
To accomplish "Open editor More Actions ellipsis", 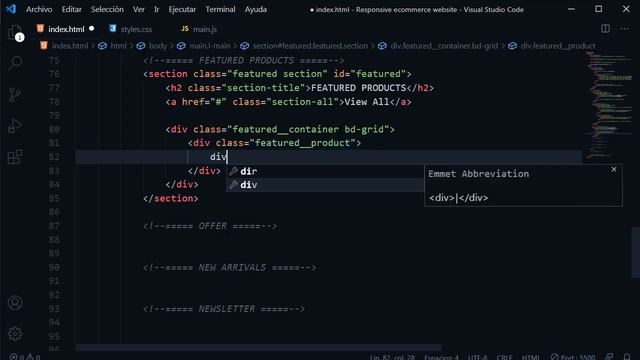I will pyautogui.click(x=624, y=29).
